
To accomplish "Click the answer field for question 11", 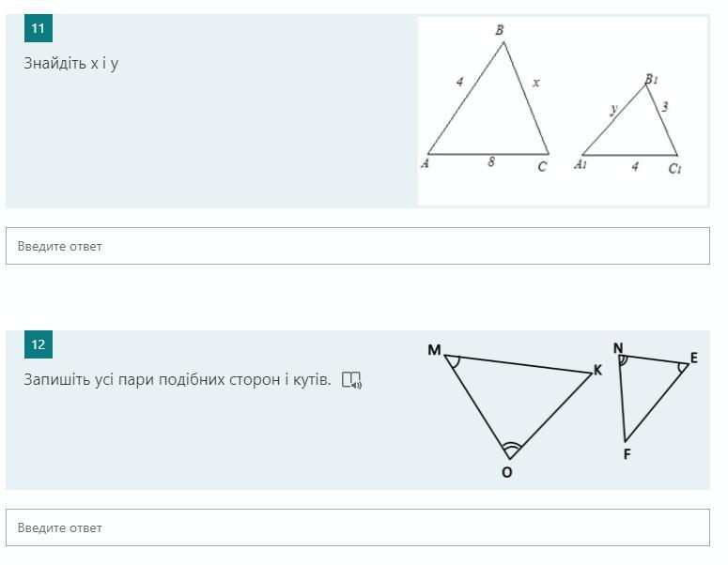I will [x=358, y=246].
